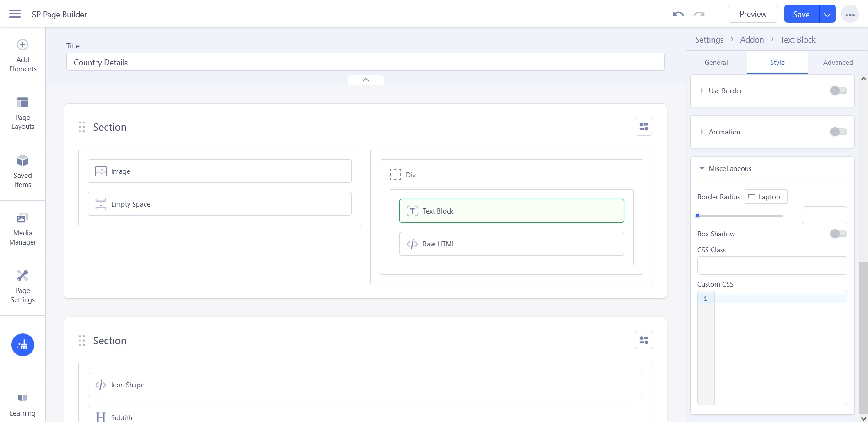Click the blue round AI assistant button
868x422 pixels.
pos(22,345)
